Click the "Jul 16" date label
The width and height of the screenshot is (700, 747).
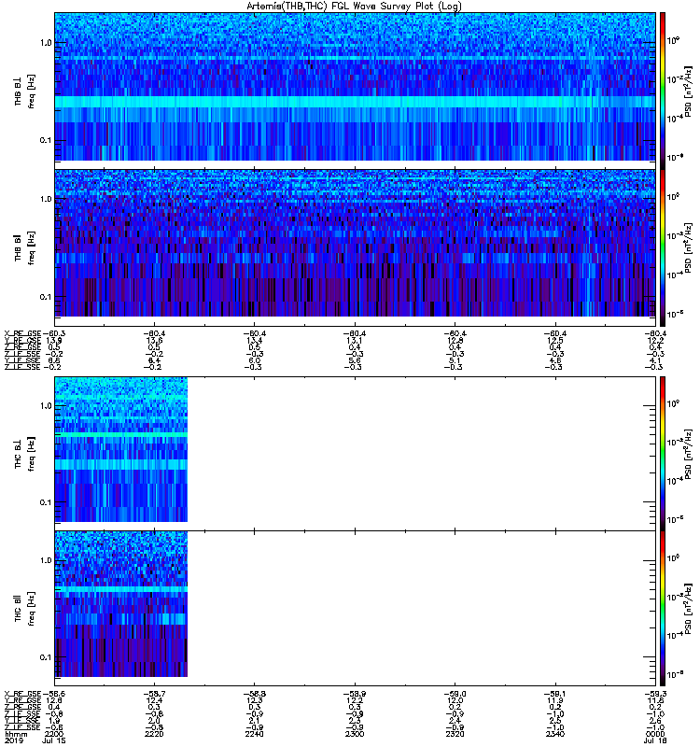(655, 740)
